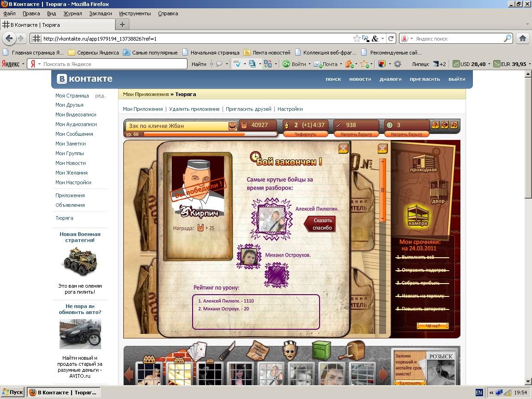Open the game help question mark icon
Screen dimensions: 532x399
point(435,125)
